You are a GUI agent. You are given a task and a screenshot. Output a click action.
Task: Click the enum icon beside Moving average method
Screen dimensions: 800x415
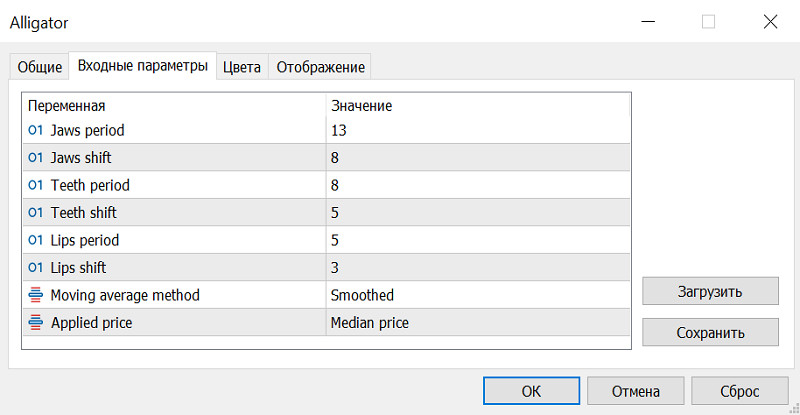[x=35, y=295]
